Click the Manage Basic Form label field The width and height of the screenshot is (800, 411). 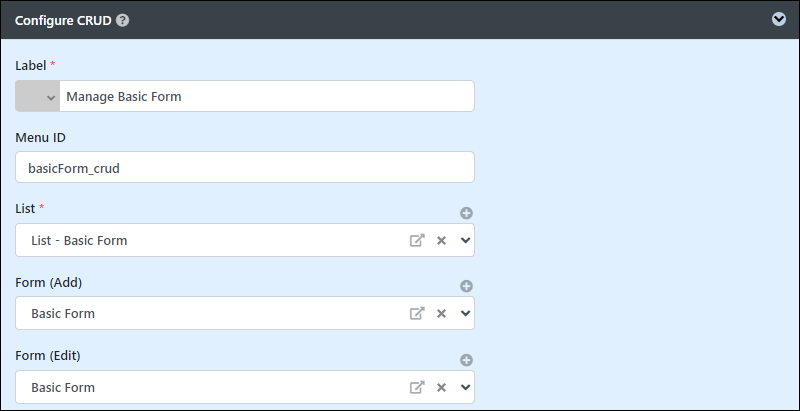[267, 96]
